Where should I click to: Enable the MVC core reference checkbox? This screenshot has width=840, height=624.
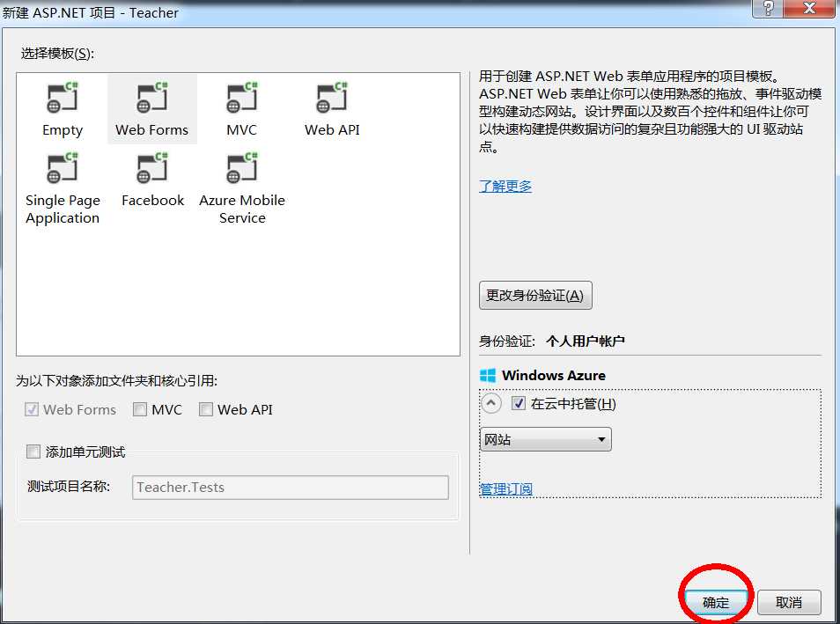click(140, 409)
